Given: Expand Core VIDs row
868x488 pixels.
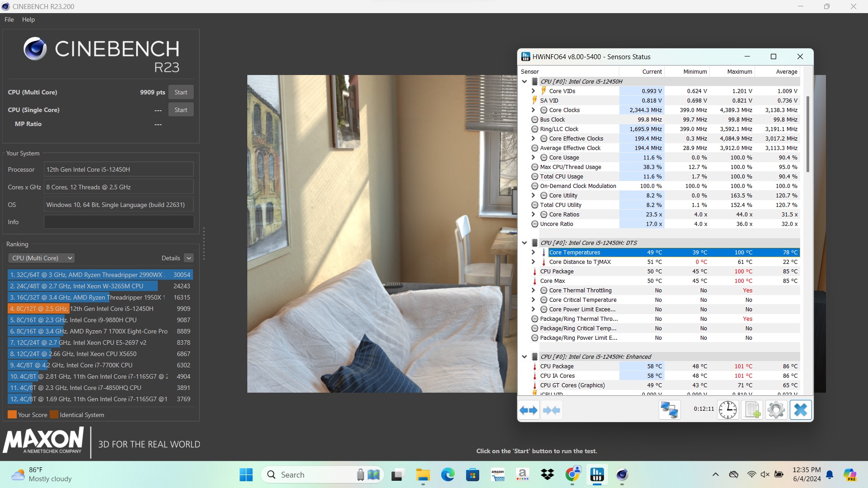Looking at the screenshot, I should click(x=533, y=91).
